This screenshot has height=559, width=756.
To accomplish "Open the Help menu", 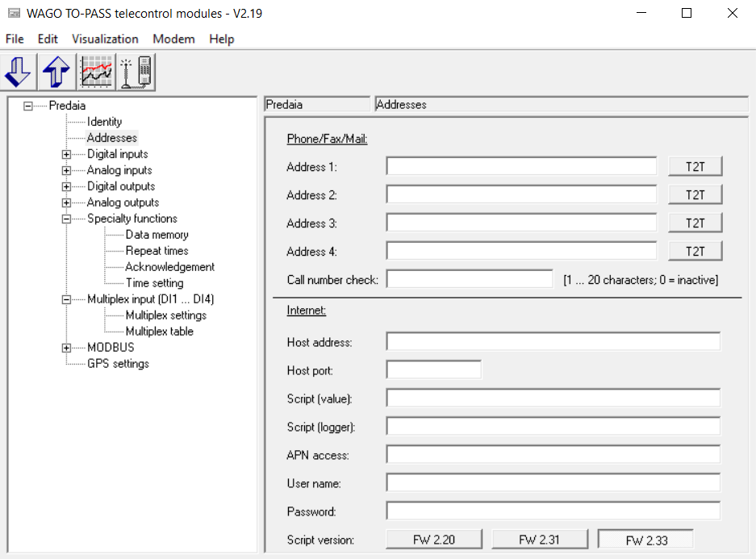I will [222, 39].
